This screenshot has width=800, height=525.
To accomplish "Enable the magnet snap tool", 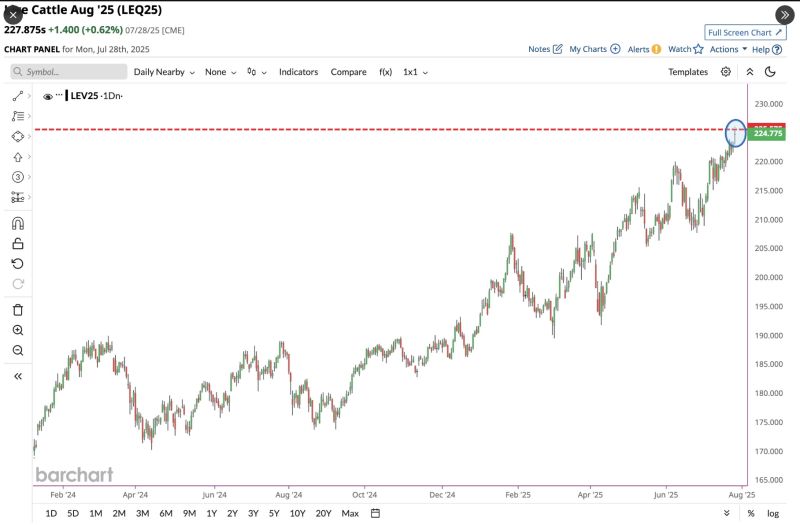I will [x=18, y=223].
